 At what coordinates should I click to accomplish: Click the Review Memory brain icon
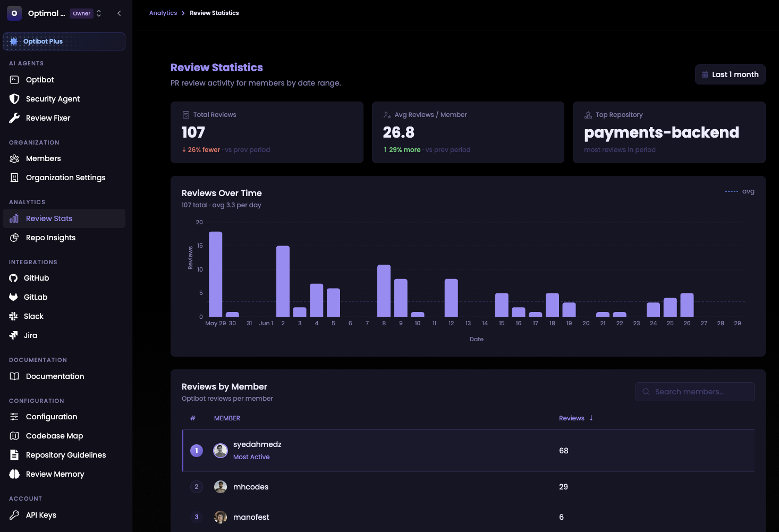tap(14, 474)
